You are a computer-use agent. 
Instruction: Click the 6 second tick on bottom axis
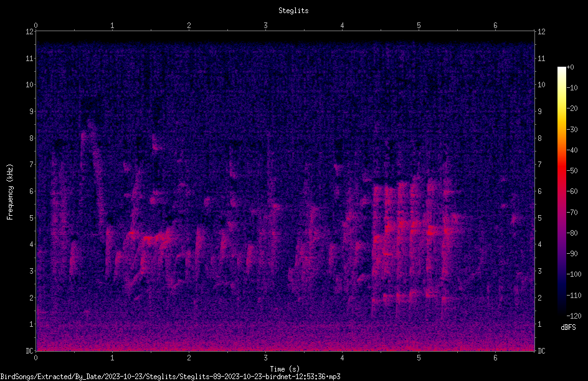point(495,358)
